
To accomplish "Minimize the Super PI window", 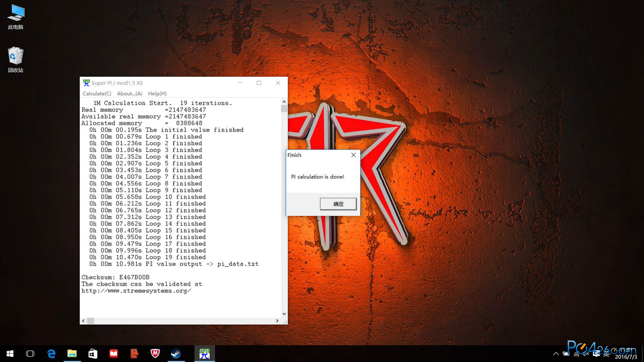I will (240, 83).
